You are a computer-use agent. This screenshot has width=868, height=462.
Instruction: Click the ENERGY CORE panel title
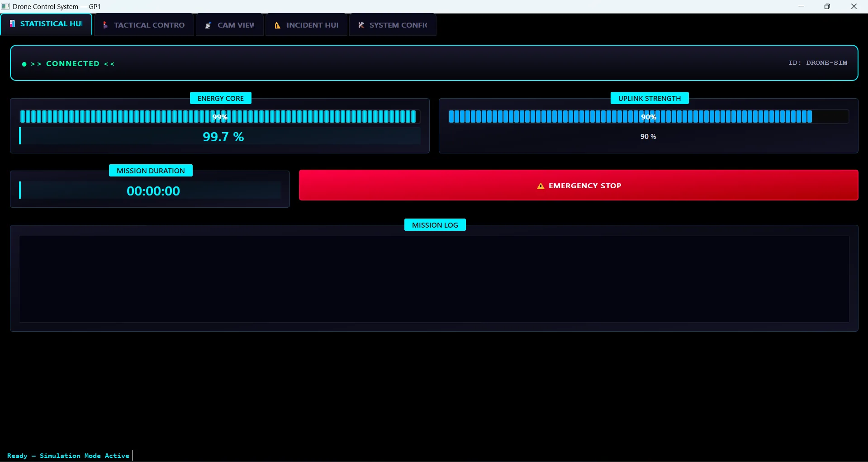[x=221, y=98]
